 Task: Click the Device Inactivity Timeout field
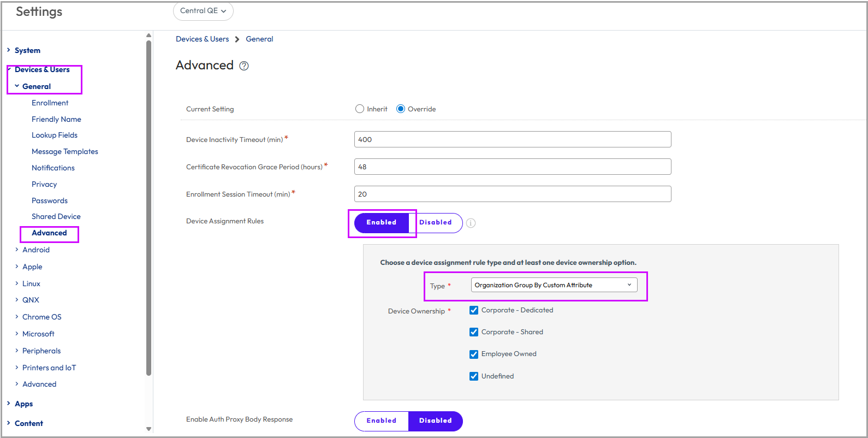coord(513,139)
